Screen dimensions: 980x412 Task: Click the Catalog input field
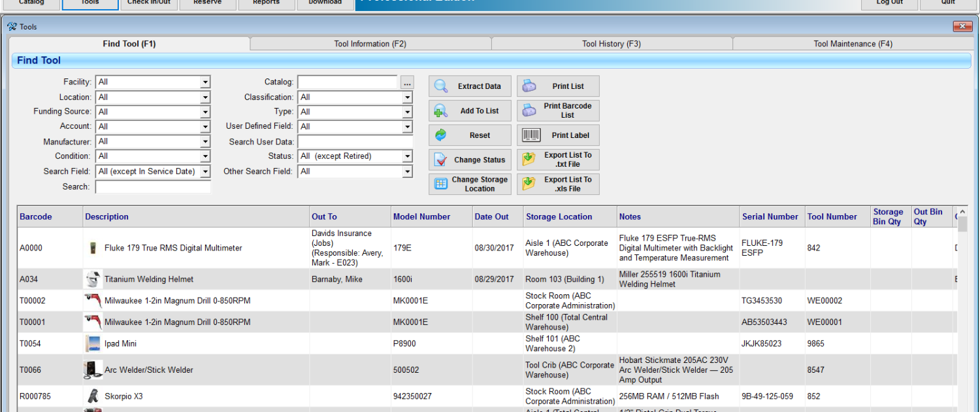click(348, 82)
